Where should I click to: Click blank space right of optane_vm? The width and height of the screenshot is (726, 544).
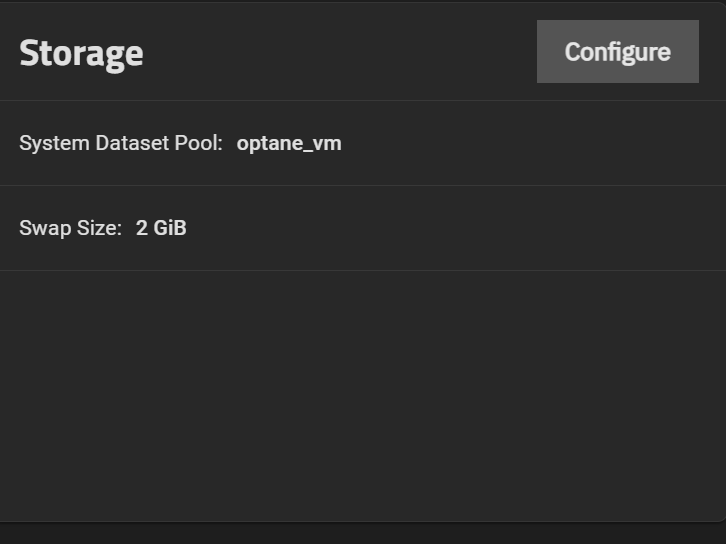[x=530, y=143]
